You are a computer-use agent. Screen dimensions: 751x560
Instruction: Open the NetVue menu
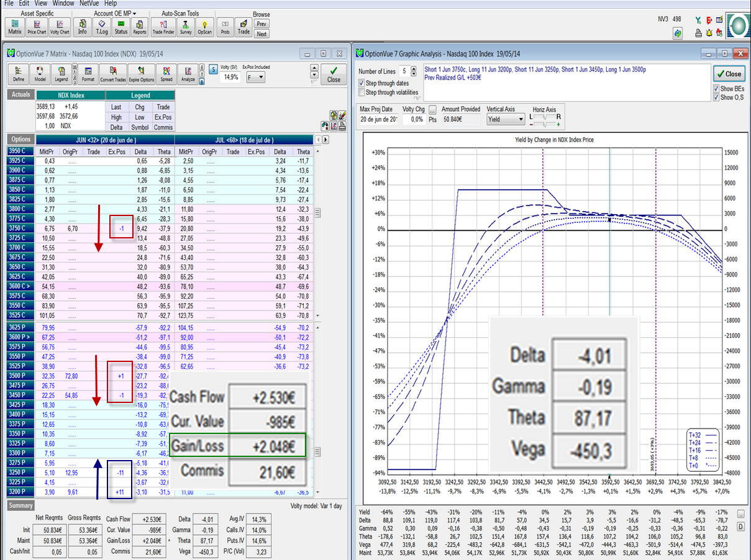[x=89, y=3]
